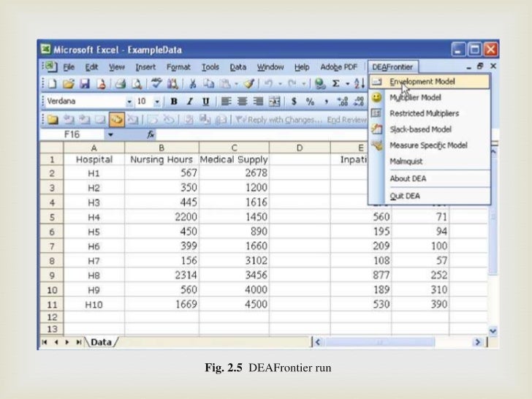Cut the selection with the scissors icon

192,83
